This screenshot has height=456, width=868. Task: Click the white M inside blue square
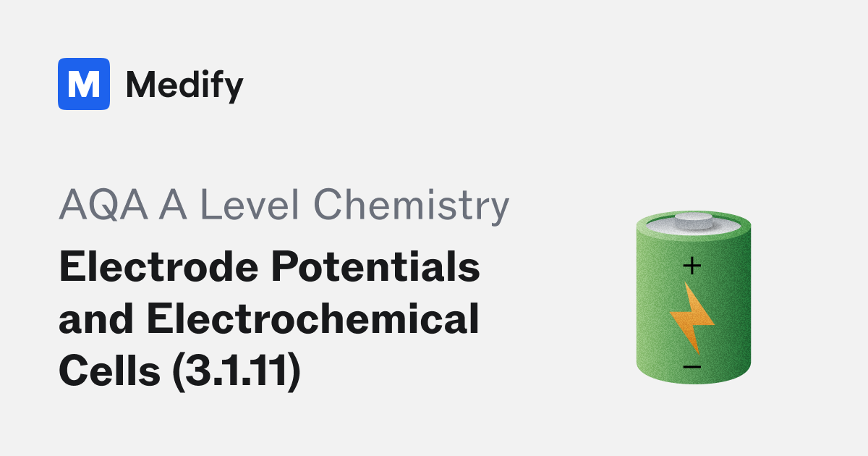[x=84, y=85]
